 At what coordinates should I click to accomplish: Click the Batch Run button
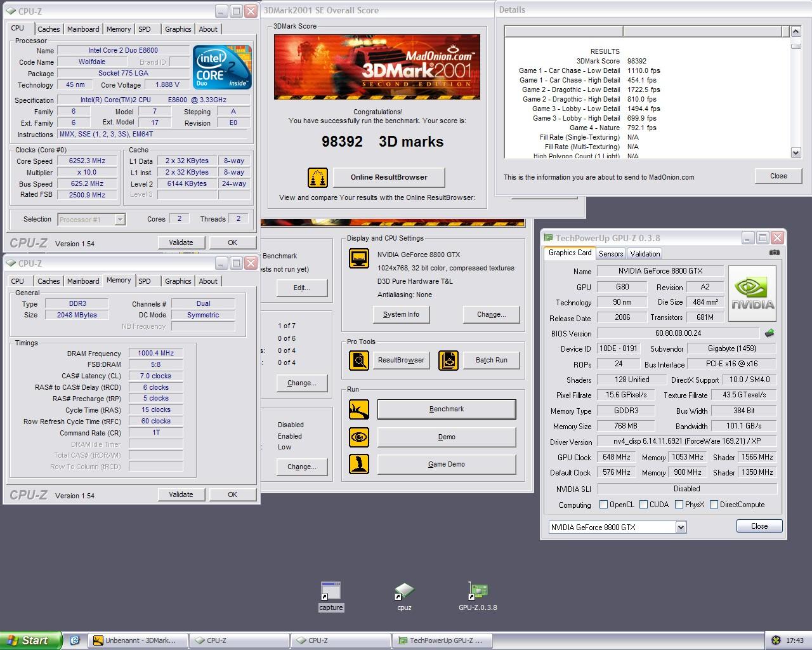click(492, 360)
